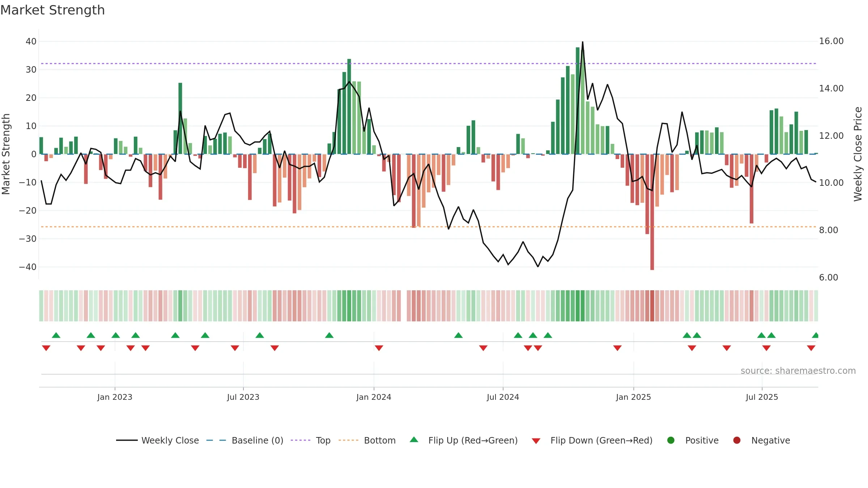The image size is (868, 488).
Task: Click the Flip Down red triangle legend icon
Action: tap(536, 441)
